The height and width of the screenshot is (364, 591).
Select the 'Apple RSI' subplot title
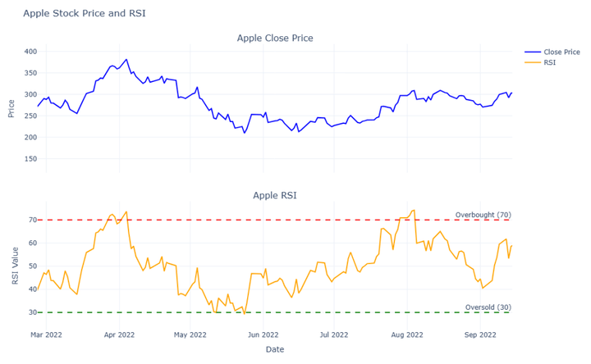tap(275, 196)
